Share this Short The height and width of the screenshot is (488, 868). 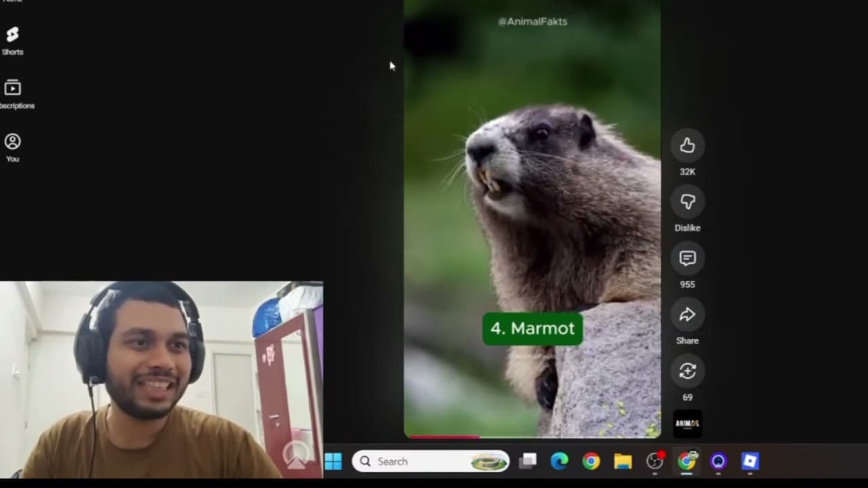click(x=687, y=314)
